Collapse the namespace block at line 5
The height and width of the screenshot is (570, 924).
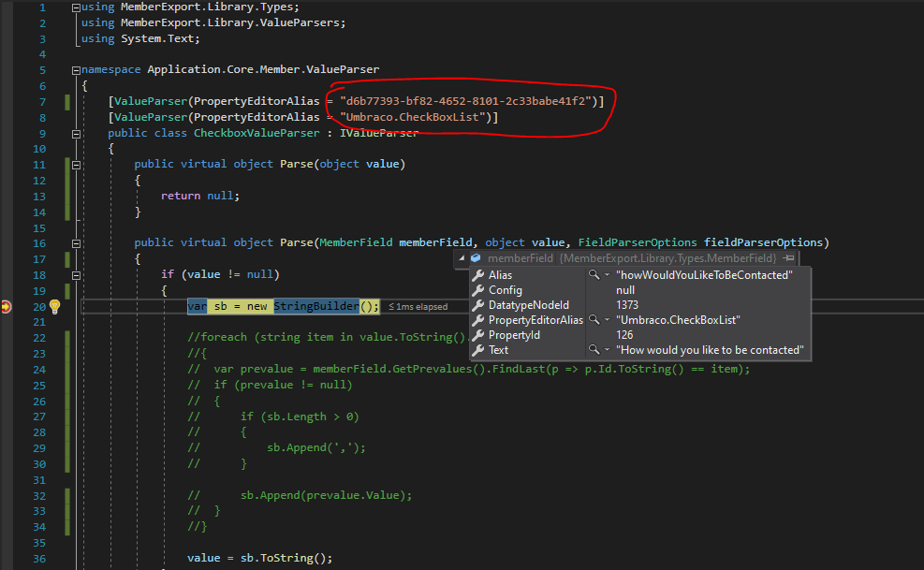coord(76,70)
